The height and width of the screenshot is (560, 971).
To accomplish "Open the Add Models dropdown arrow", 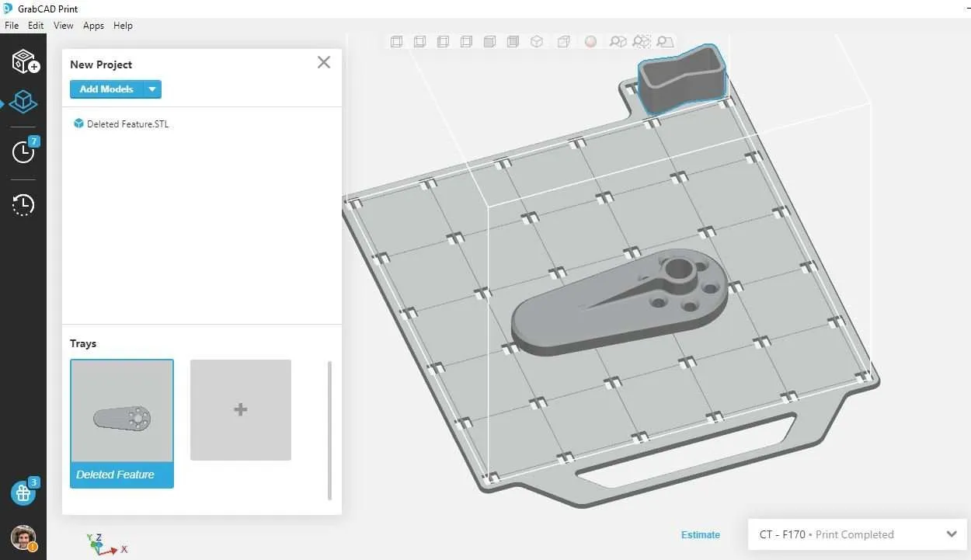I will point(152,89).
